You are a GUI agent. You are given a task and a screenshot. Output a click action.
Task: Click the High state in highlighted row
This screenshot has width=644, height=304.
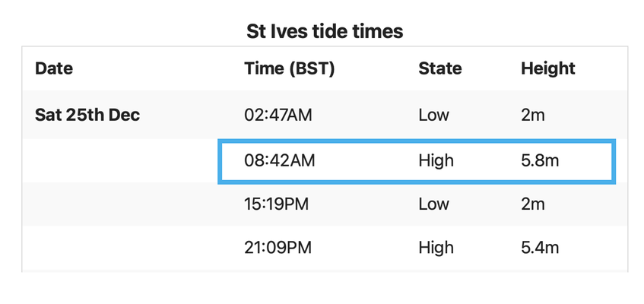436,160
